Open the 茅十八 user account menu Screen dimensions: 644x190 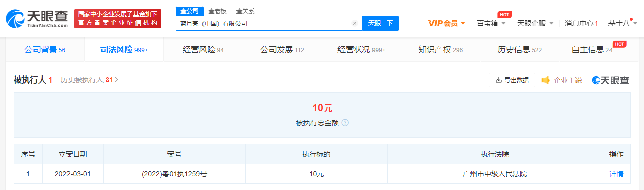(x=622, y=23)
